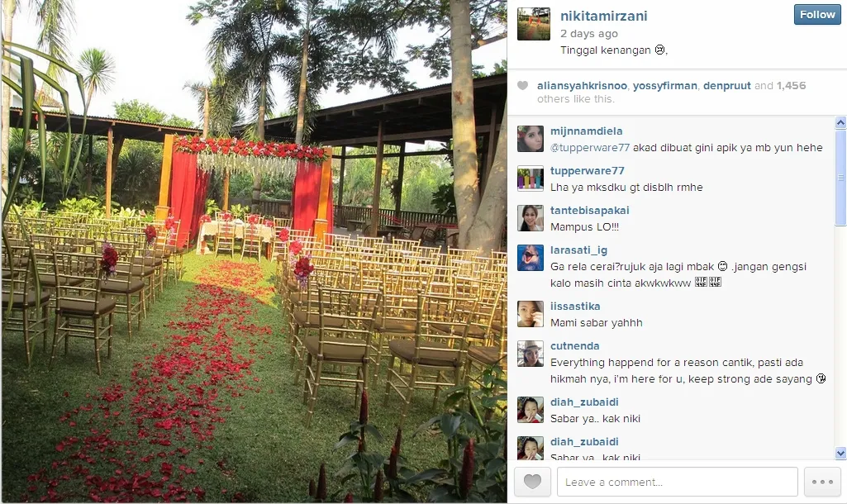Click the comments scrollbar down arrow
Image resolution: width=847 pixels, height=504 pixels.
tap(840, 453)
